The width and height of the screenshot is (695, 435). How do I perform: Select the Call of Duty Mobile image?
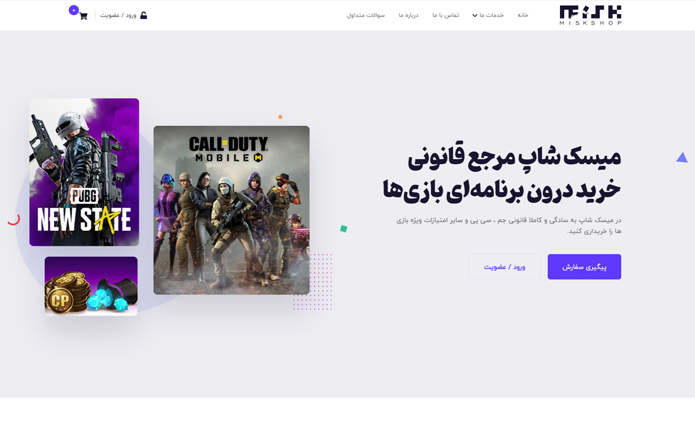(x=231, y=210)
